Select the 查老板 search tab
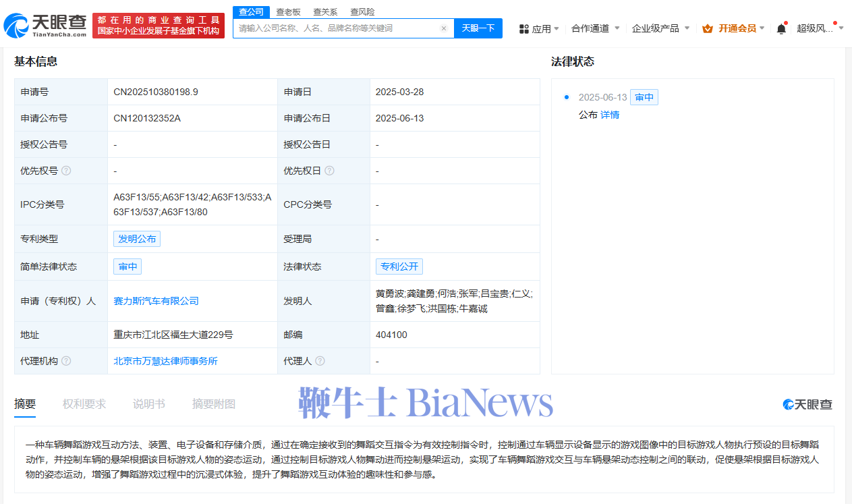 [x=288, y=12]
